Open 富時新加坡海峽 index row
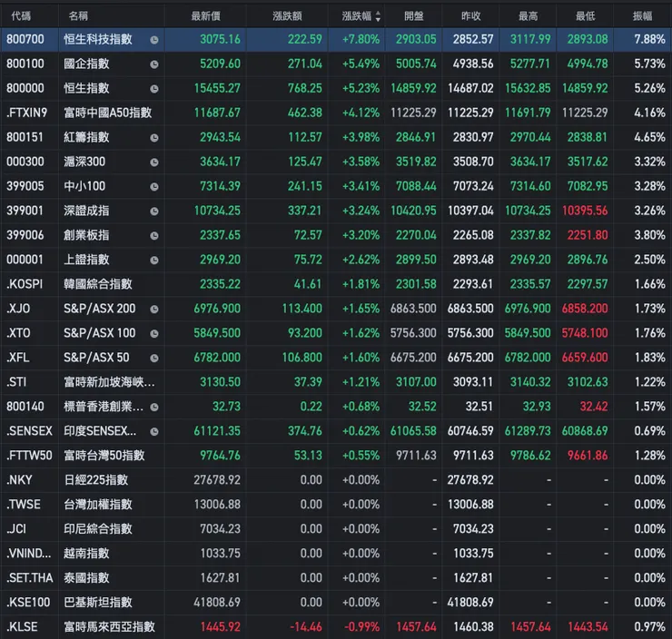Image resolution: width=672 pixels, height=639 pixels. (x=336, y=381)
